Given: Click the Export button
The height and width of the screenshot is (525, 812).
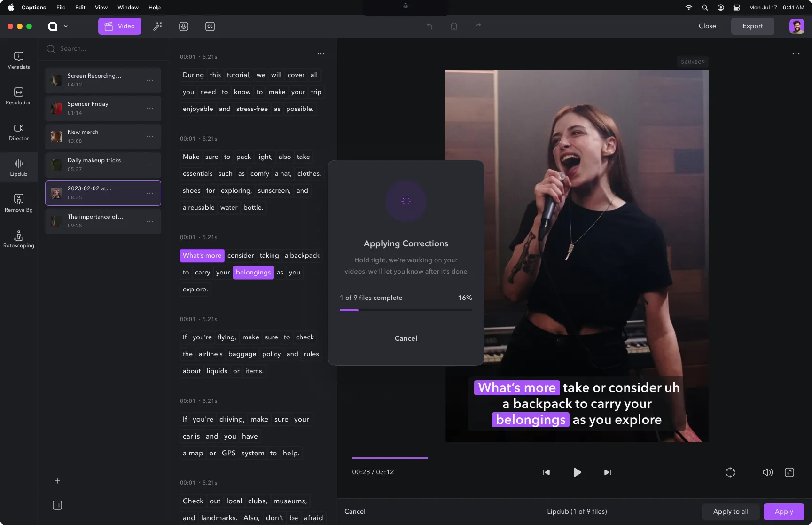Looking at the screenshot, I should [x=752, y=26].
